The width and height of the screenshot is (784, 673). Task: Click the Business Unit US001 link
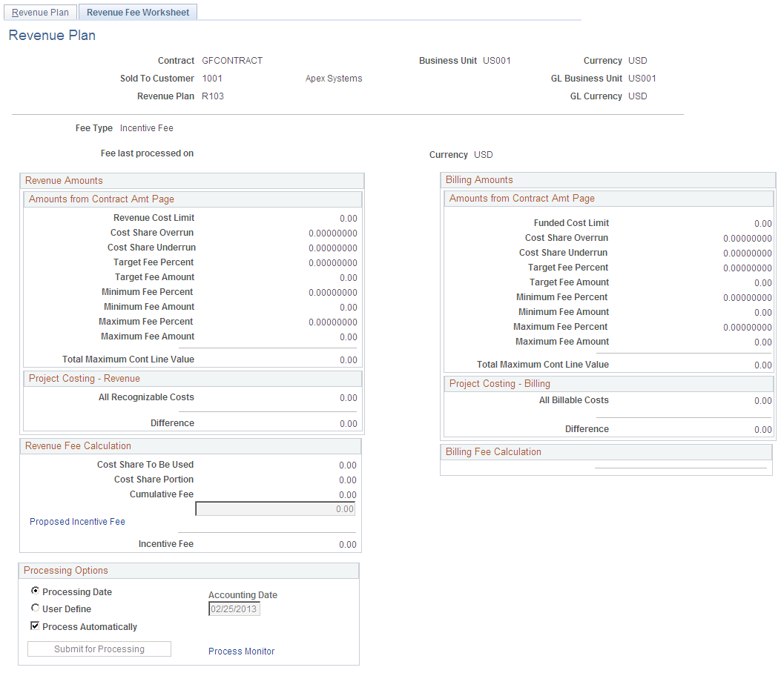click(x=497, y=60)
